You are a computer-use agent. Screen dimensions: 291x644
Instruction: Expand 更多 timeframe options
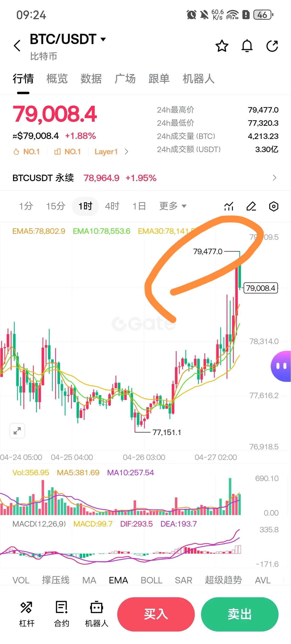click(173, 206)
